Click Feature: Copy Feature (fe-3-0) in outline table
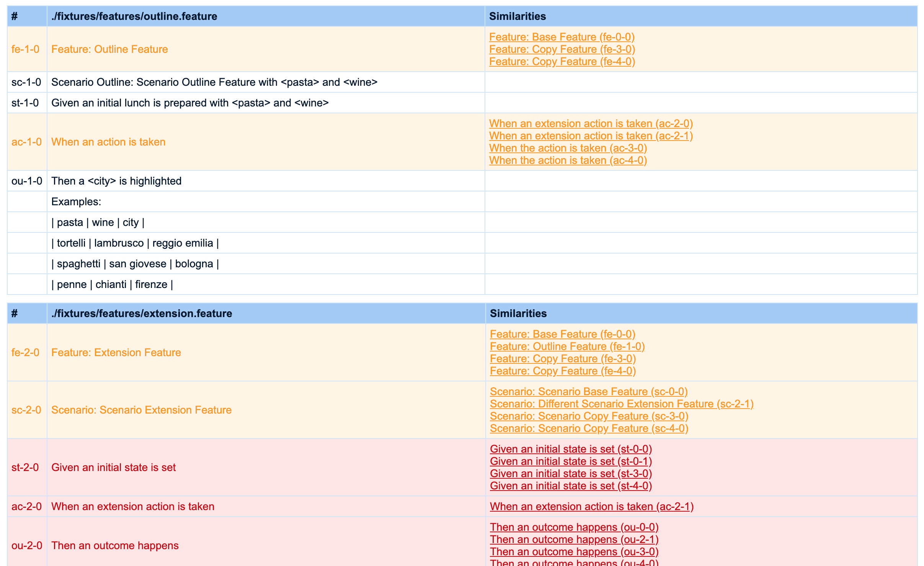This screenshot has height=566, width=924. [562, 49]
